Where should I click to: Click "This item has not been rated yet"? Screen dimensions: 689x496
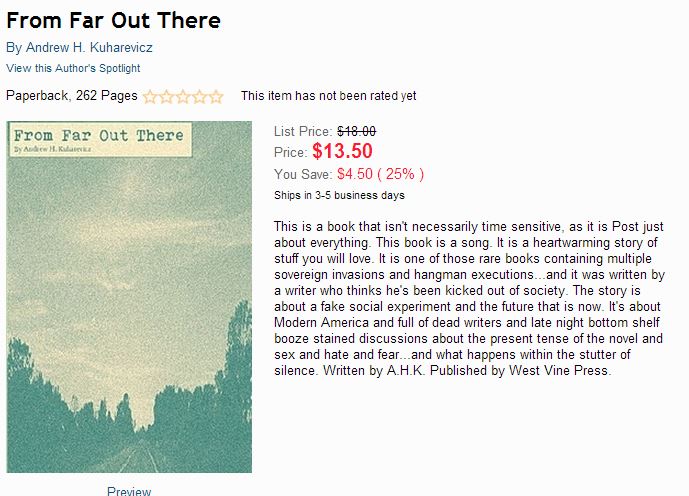tap(328, 96)
